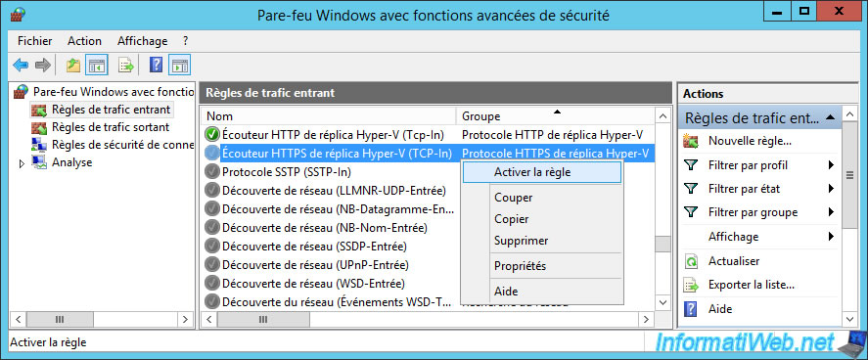
Task: Toggle the action pane toolbar icon
Action: (x=180, y=66)
